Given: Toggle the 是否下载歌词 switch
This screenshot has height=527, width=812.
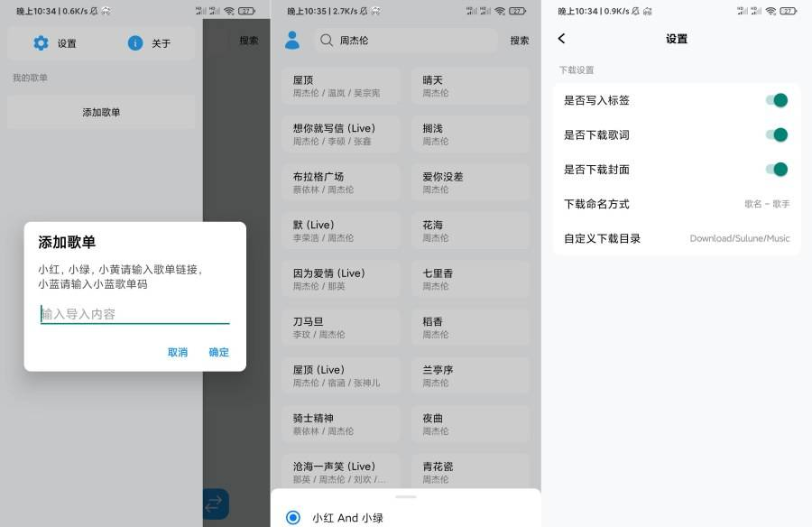Looking at the screenshot, I should coord(777,134).
